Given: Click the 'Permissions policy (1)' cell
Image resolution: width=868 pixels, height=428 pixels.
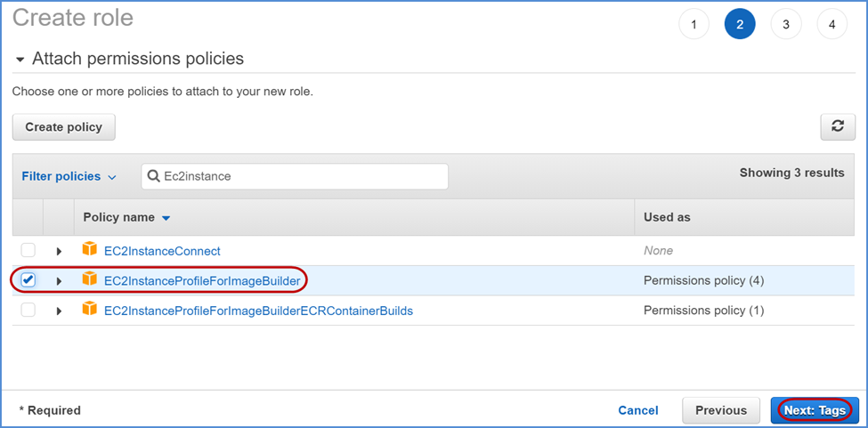Looking at the screenshot, I should tap(703, 311).
